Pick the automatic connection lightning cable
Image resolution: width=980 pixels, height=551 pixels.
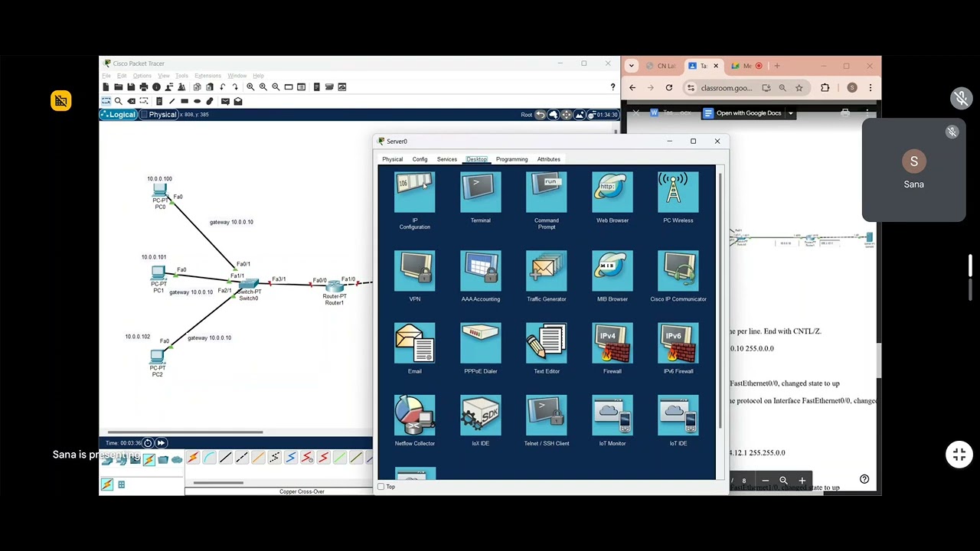pyautogui.click(x=192, y=458)
